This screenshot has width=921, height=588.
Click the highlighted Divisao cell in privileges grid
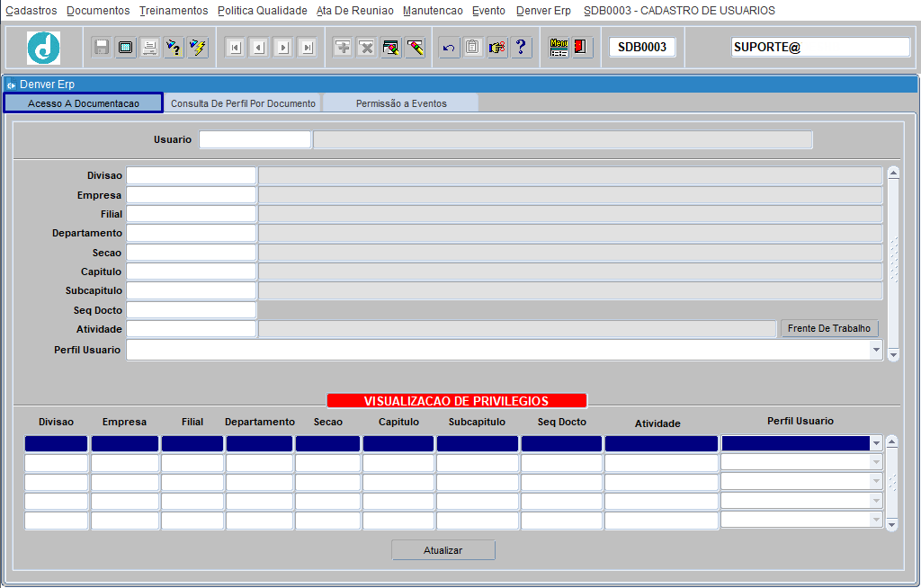[x=57, y=443]
